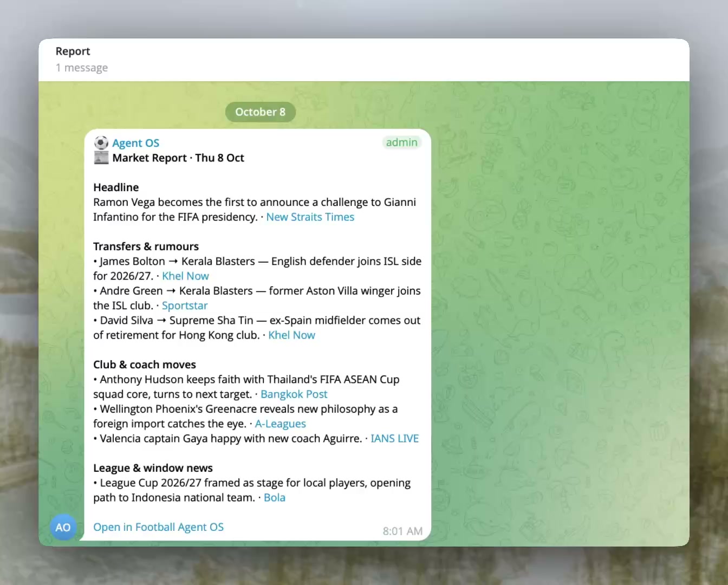Click the Club & coach moves heading
This screenshot has height=585, width=728.
[145, 365]
